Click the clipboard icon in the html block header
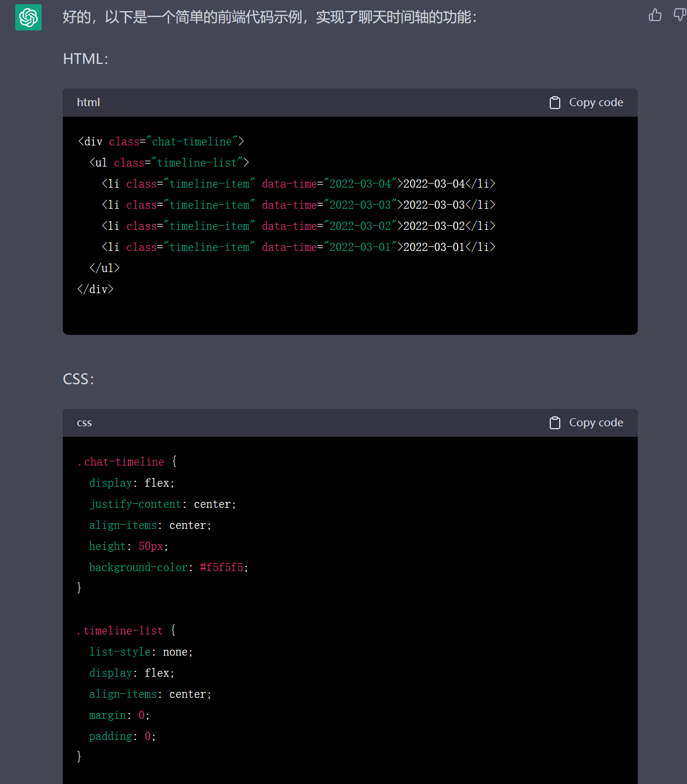The image size is (687, 784). (x=554, y=103)
